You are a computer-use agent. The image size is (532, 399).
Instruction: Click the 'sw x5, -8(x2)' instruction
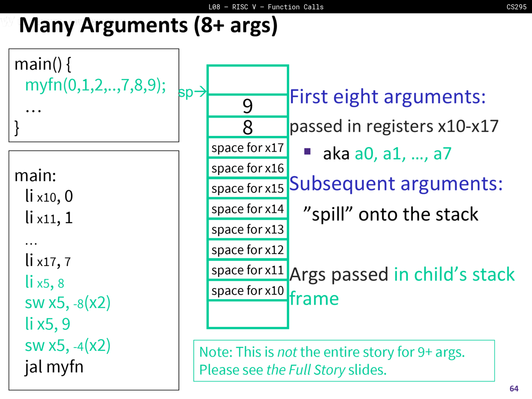pyautogui.click(x=68, y=303)
